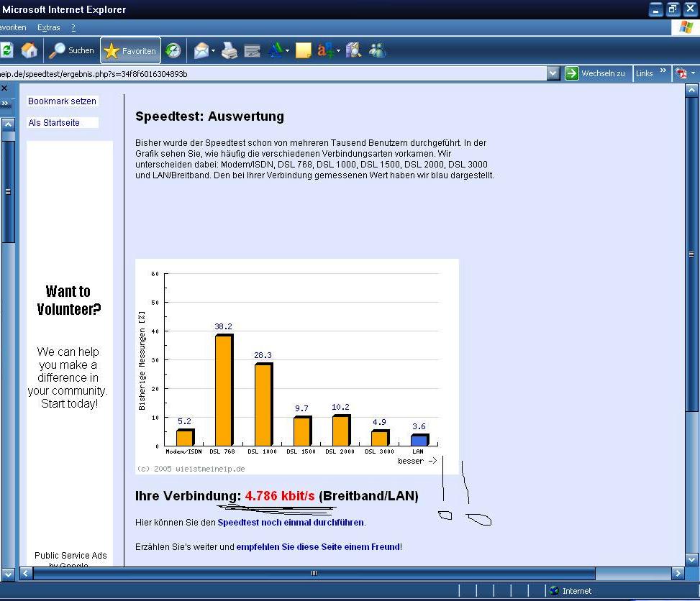
Task: Click Speedtest noch einmal durchführen link
Action: tap(291, 523)
